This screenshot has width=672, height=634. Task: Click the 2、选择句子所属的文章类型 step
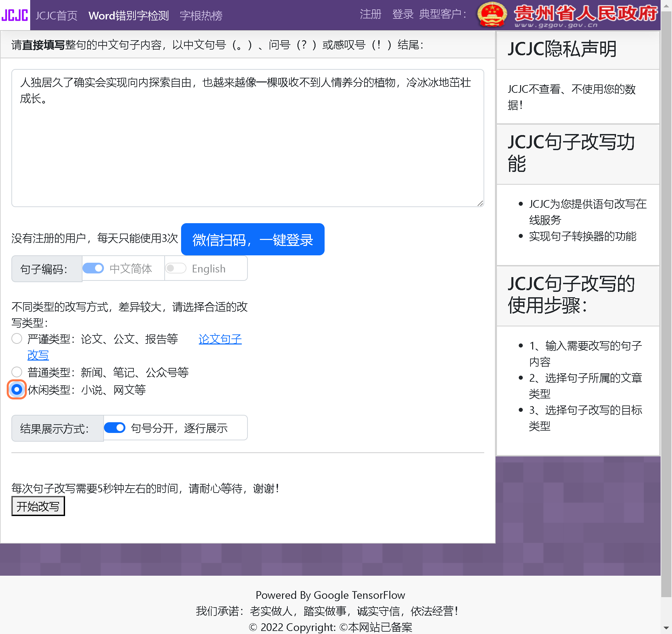pyautogui.click(x=585, y=386)
